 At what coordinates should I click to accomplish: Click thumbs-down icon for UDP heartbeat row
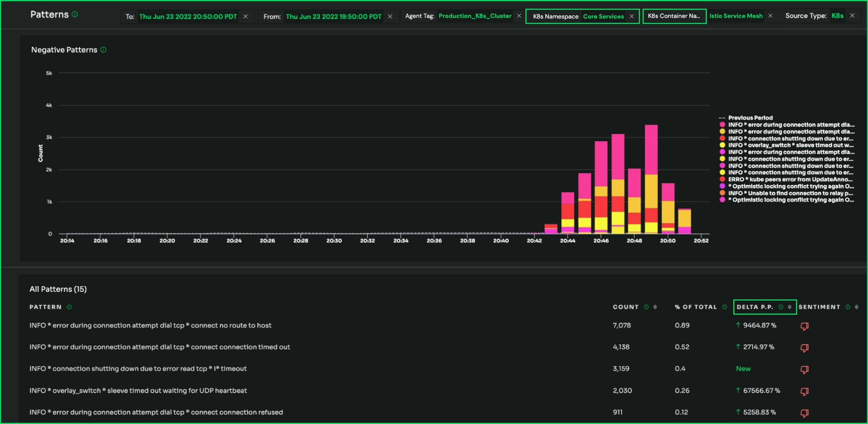pyautogui.click(x=804, y=391)
